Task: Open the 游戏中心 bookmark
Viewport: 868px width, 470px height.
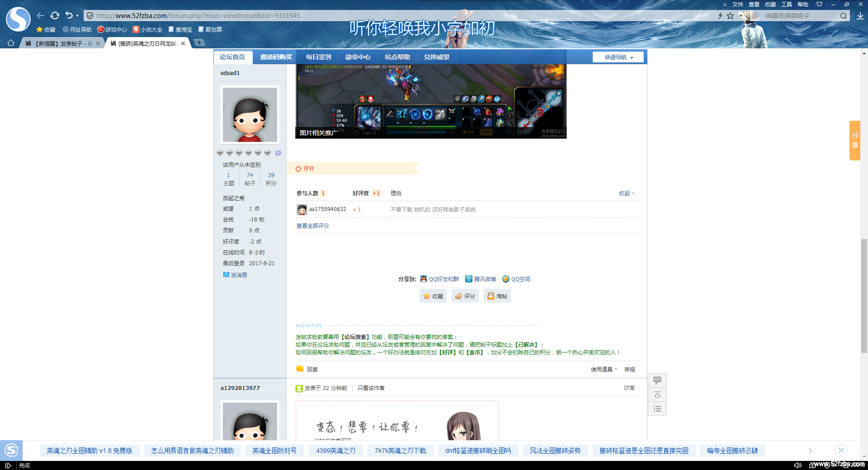Action: [x=113, y=29]
